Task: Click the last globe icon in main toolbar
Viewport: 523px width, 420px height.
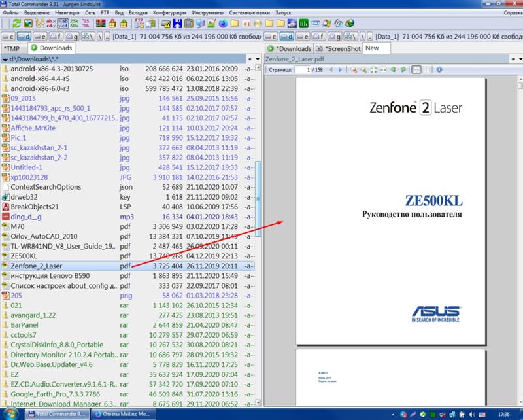Action: tap(349, 24)
